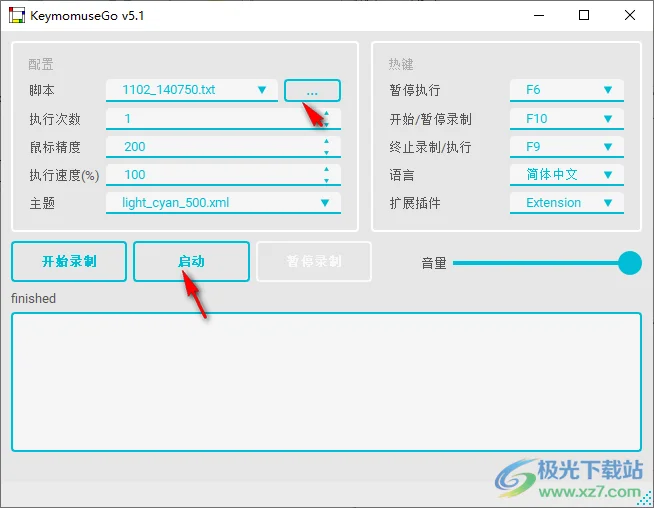Open the theme dropdown light_cyan_500.xml
Screen dimensions: 654x508
(223, 203)
